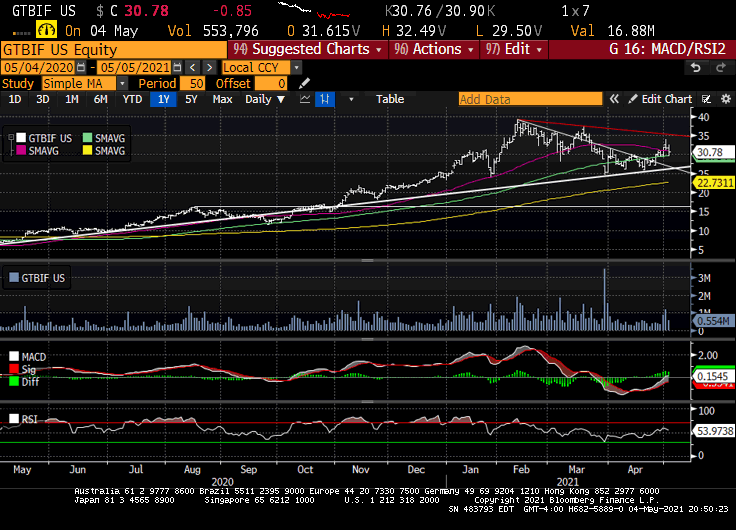Click the intraday sparkline in the header
The width and height of the screenshot is (736, 530).
(x=314, y=10)
